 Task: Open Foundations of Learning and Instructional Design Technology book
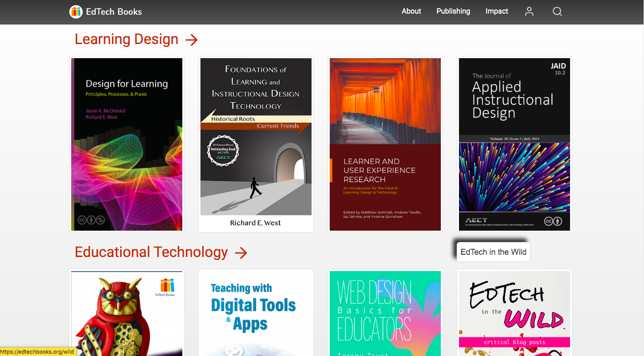point(256,144)
